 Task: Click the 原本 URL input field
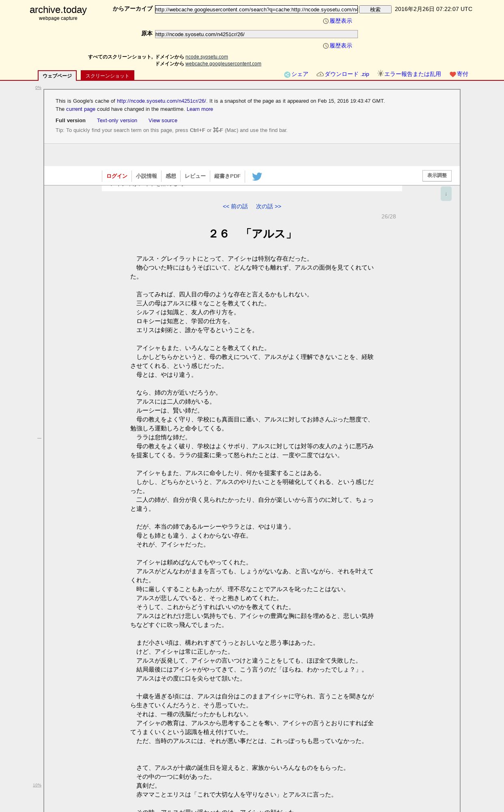256,34
